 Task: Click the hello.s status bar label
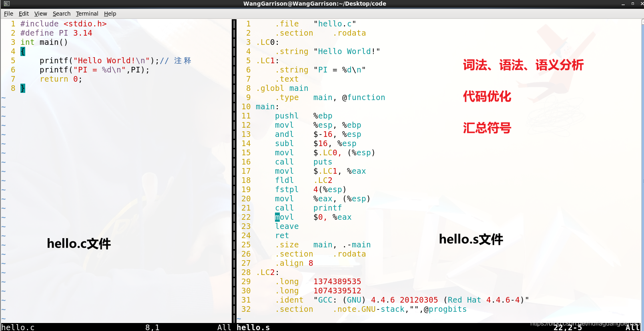point(253,327)
